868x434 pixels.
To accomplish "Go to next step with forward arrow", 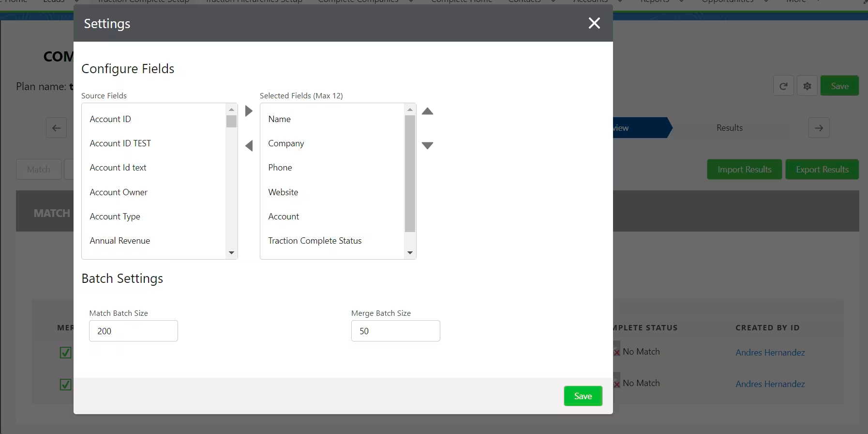I will [819, 128].
